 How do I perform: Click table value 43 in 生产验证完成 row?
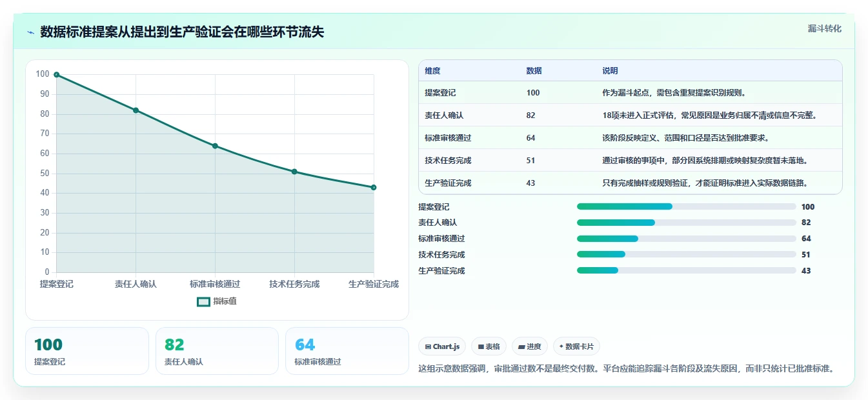pos(530,183)
